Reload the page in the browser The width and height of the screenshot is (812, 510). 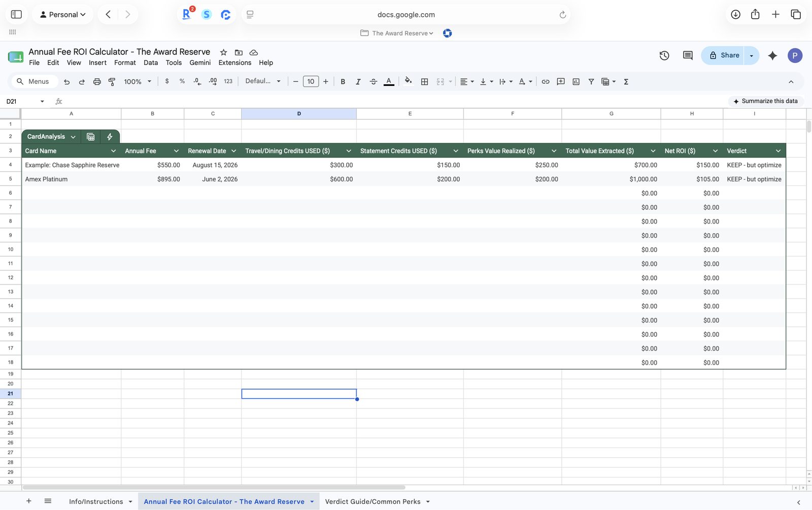[x=562, y=15]
